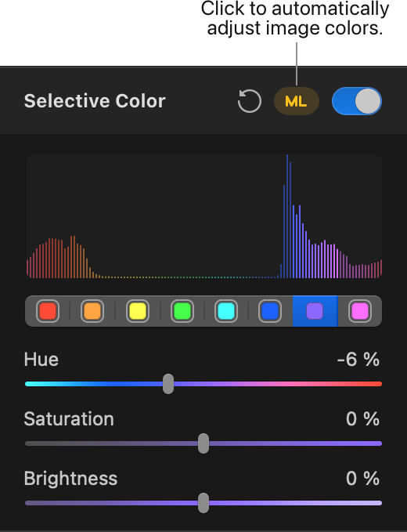Select the blue color swatch
Image resolution: width=407 pixels, height=532 pixels.
[x=270, y=311]
